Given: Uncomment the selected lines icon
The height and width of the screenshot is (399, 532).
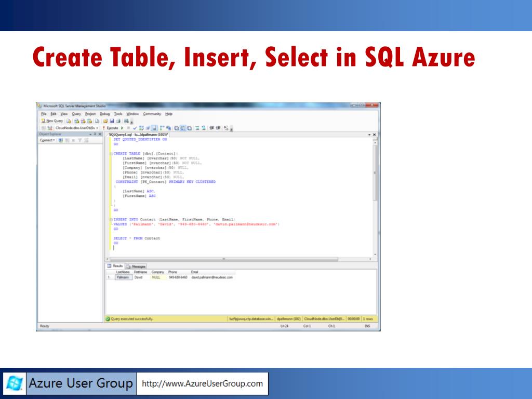Looking at the screenshot, I should (x=204, y=128).
